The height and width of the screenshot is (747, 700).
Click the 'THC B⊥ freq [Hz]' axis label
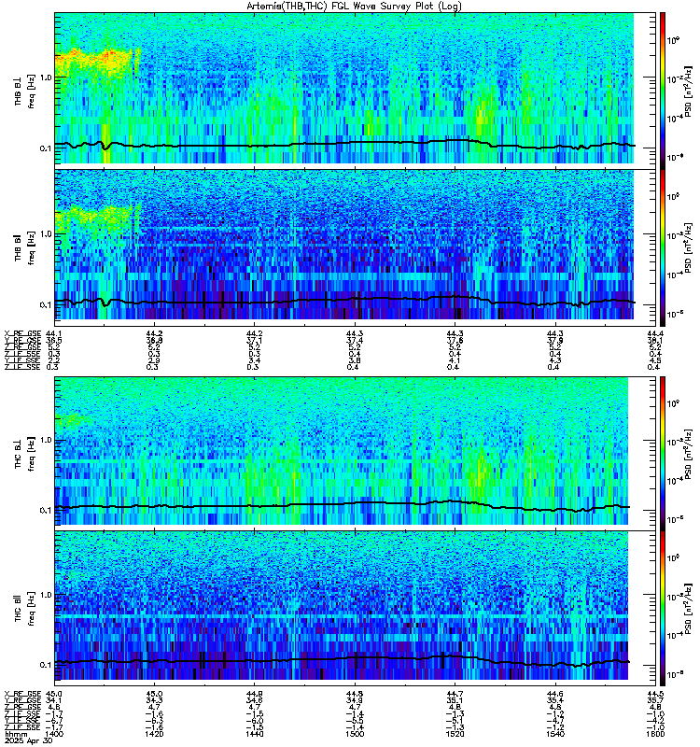click(x=24, y=453)
